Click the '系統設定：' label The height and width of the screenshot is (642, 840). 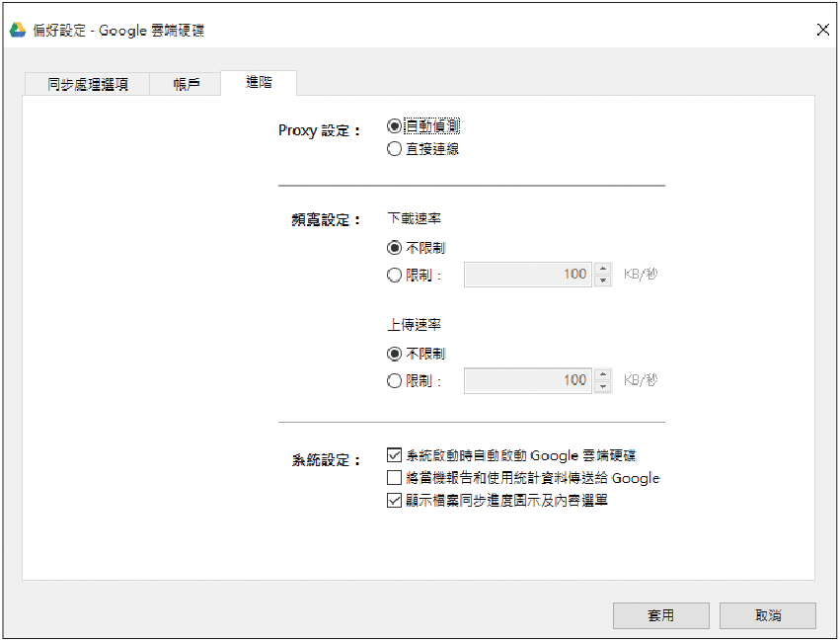coord(327,460)
